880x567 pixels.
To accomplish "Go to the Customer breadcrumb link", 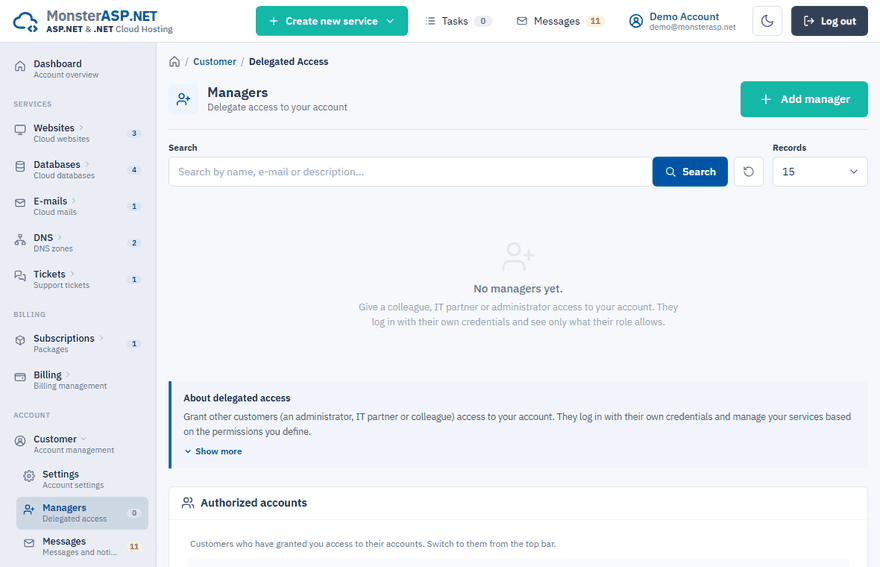I will [214, 61].
